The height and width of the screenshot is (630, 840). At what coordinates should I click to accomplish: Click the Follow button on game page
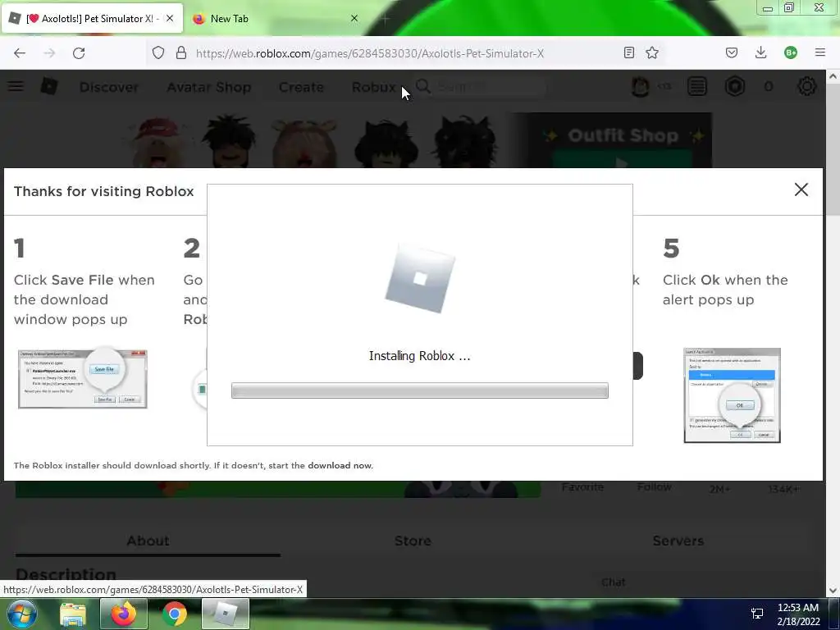tap(654, 487)
